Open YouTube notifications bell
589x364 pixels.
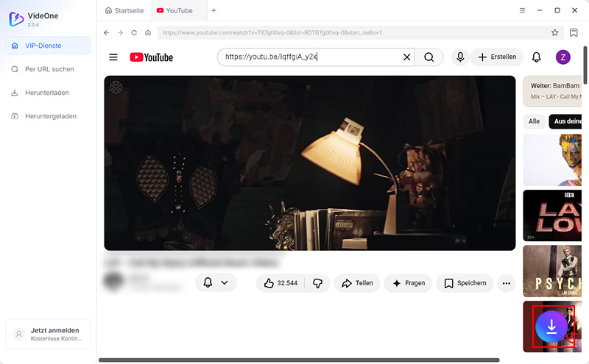click(x=537, y=57)
